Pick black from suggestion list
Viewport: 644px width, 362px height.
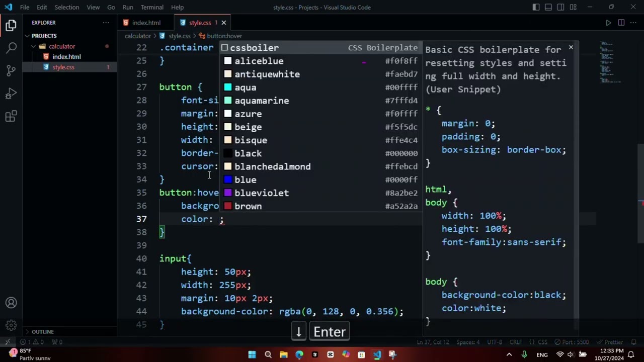pos(320,153)
